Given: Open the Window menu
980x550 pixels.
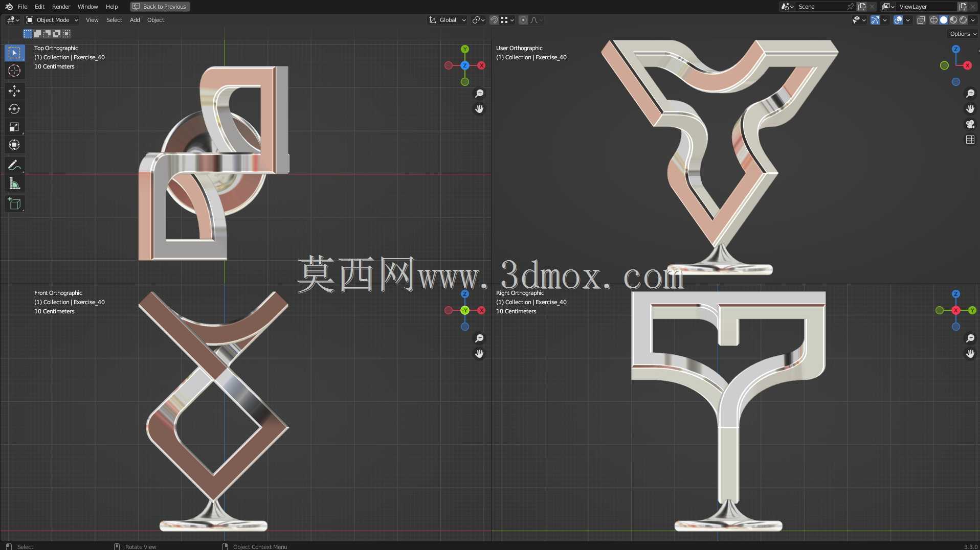Looking at the screenshot, I should [87, 7].
